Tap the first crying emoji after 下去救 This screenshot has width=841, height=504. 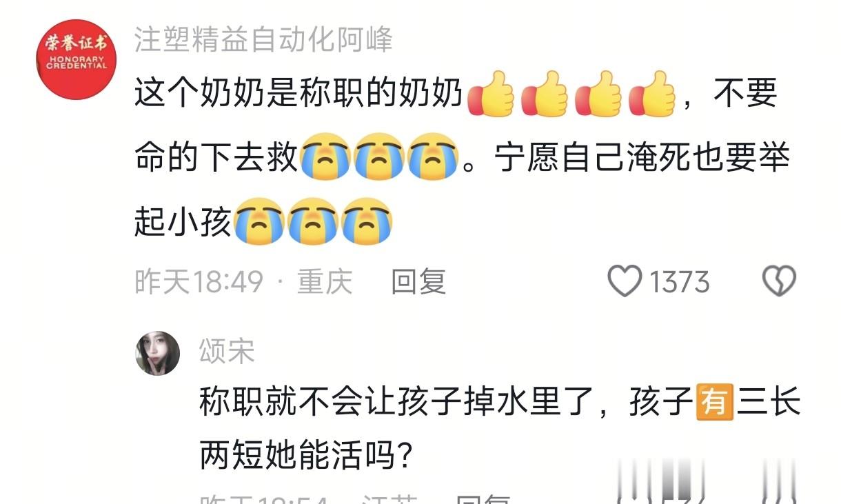coord(325,158)
